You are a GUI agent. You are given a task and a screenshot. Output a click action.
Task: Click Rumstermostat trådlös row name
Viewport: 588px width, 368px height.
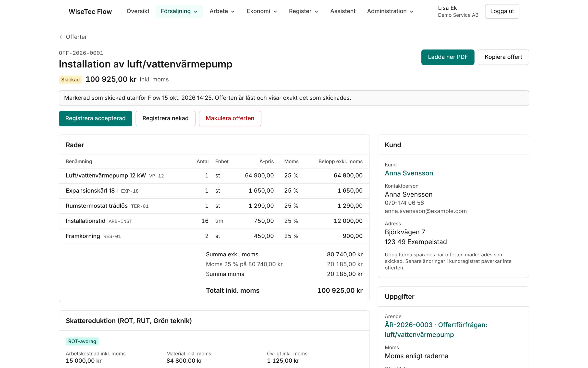[x=97, y=206]
